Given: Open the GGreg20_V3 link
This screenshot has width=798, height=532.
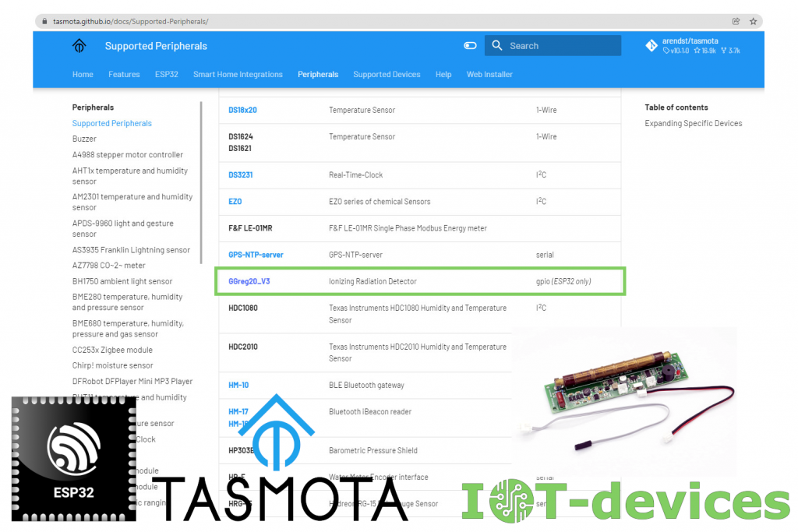Looking at the screenshot, I should pos(249,281).
